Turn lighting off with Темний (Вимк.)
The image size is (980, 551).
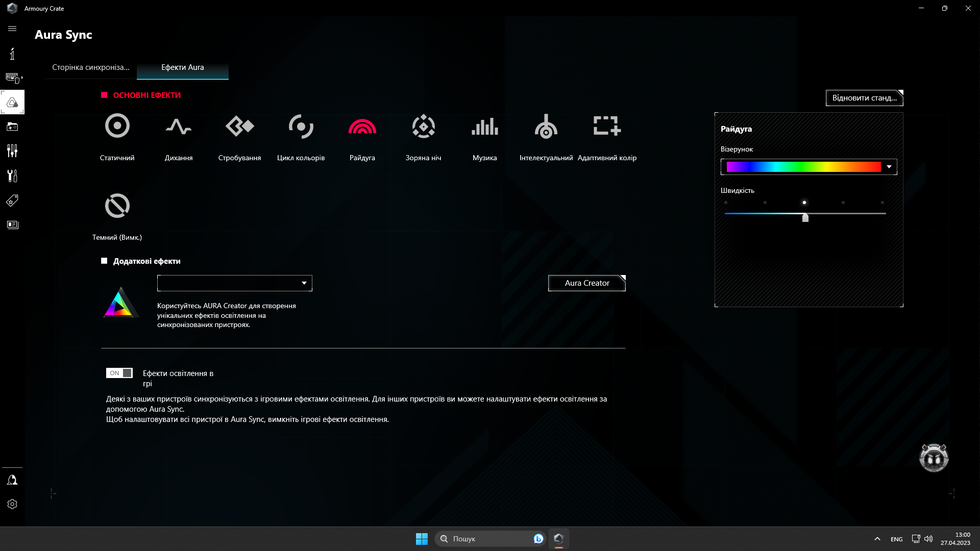pyautogui.click(x=117, y=216)
